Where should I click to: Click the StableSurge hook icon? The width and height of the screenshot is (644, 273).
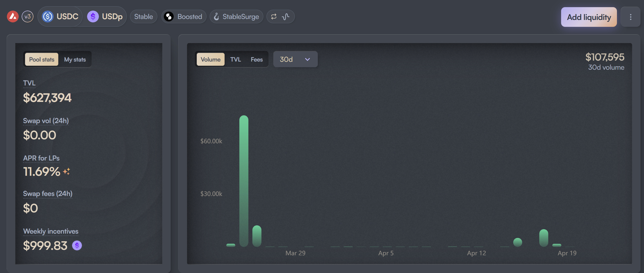[216, 17]
